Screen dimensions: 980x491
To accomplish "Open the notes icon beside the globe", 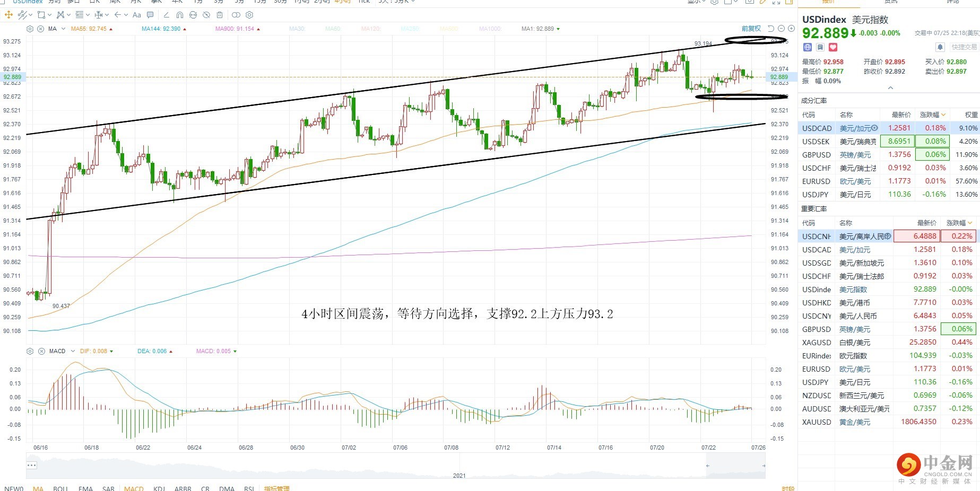I will (820, 47).
